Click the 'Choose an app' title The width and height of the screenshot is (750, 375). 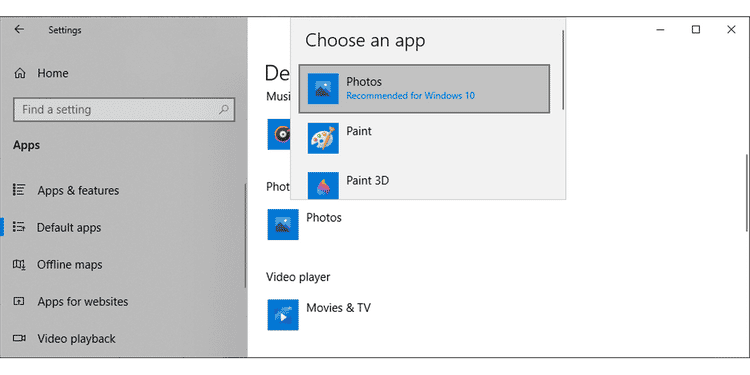[x=365, y=40]
